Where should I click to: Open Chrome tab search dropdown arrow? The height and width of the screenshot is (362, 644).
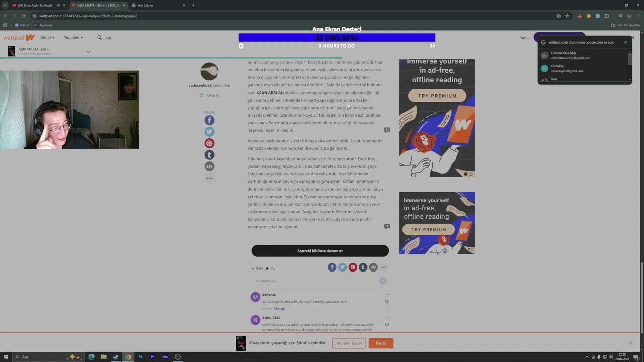(5, 5)
